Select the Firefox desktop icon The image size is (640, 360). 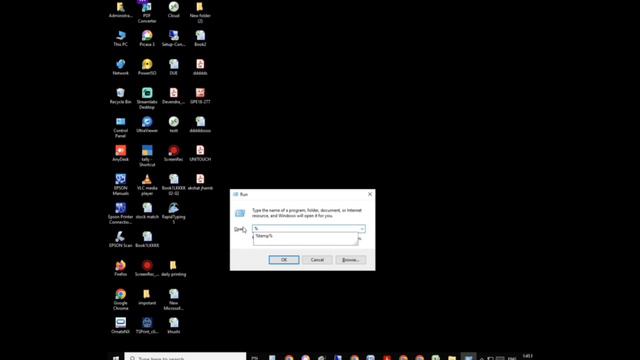tap(120, 268)
